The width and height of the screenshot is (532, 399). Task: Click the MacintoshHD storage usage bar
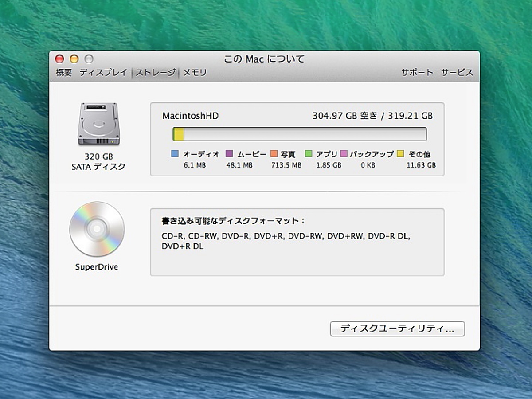point(300,133)
